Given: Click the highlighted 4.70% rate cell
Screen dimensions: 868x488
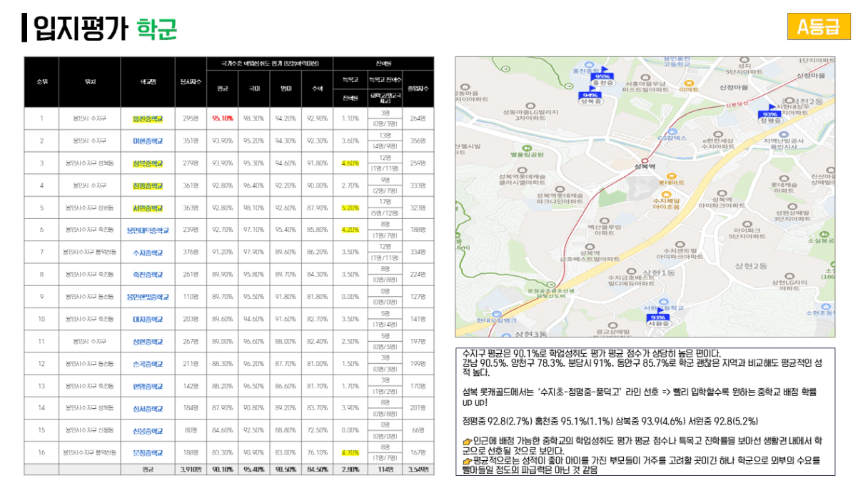Looking at the screenshot, I should (350, 452).
